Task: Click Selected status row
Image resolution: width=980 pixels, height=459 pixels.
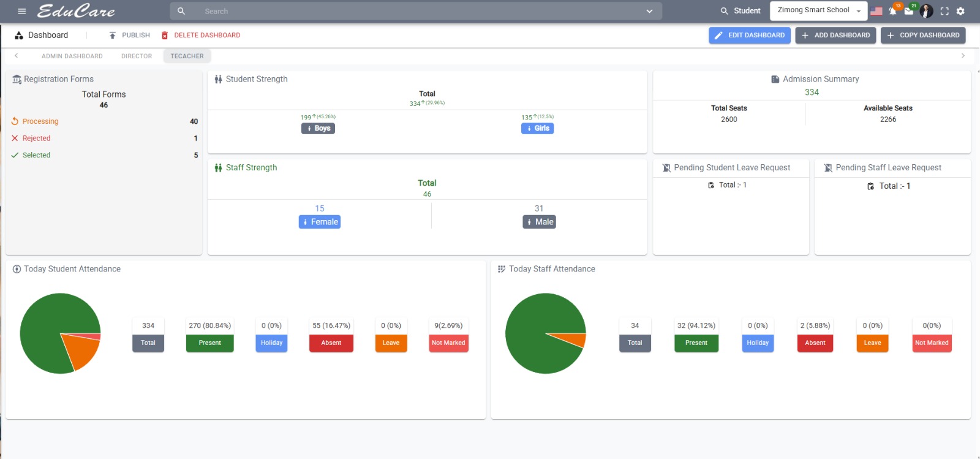Action: pos(104,155)
